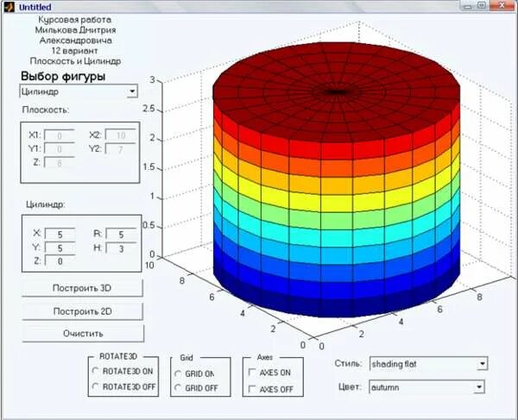
Task: Open the Цвет dropdown showing autumn
Action: [426, 387]
